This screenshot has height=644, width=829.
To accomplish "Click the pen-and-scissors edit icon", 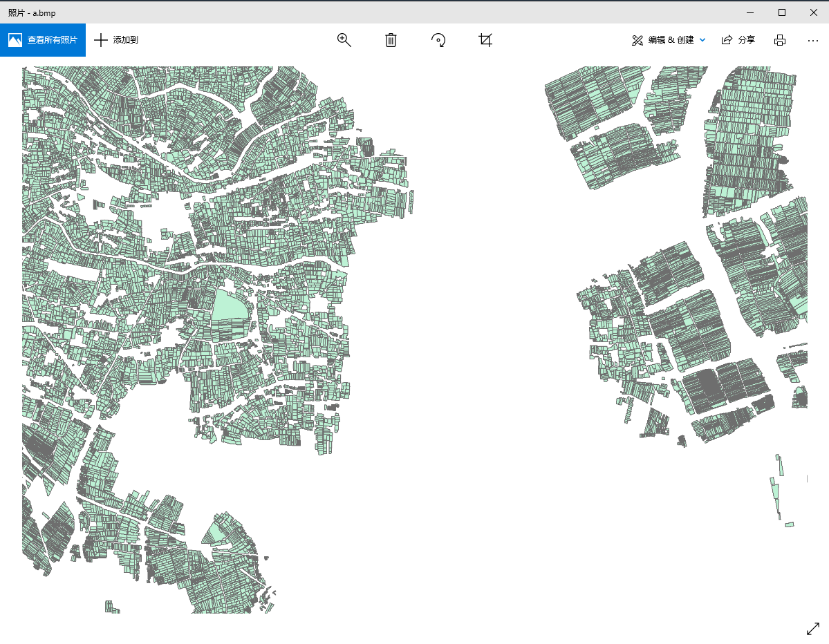I will point(637,40).
